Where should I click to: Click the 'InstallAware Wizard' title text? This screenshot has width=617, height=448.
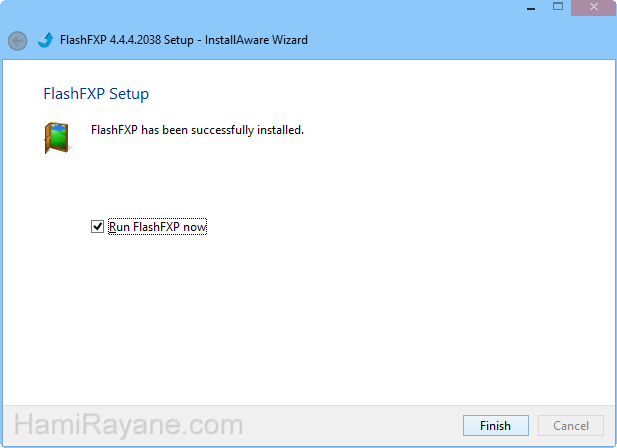(259, 41)
